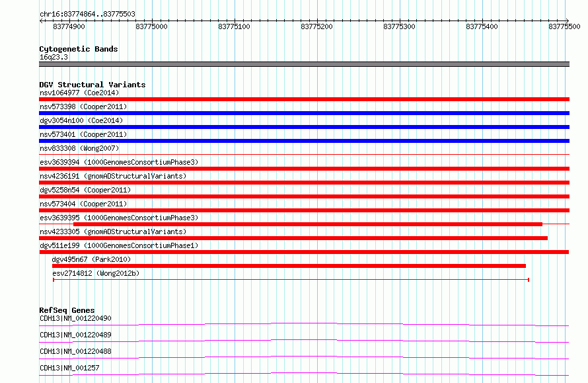Select the red bar for dgv511e199
The width and height of the screenshot is (588, 383).
(x=304, y=252)
